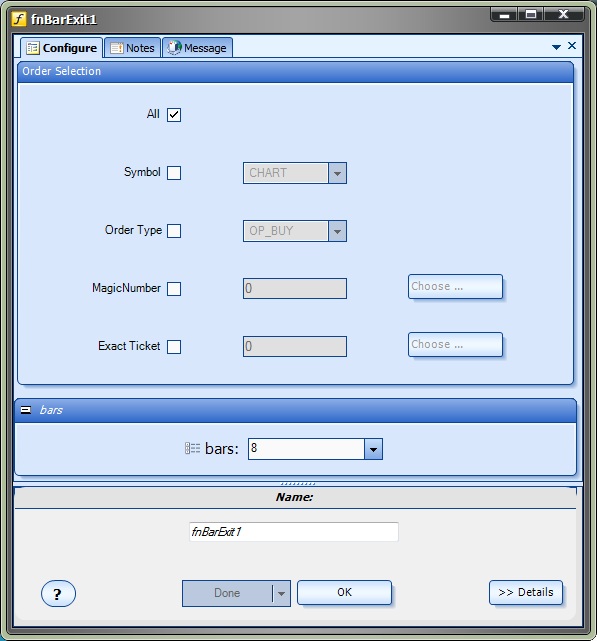This screenshot has height=641, width=597.
Task: Uncheck the All checkbox
Action: [174, 114]
